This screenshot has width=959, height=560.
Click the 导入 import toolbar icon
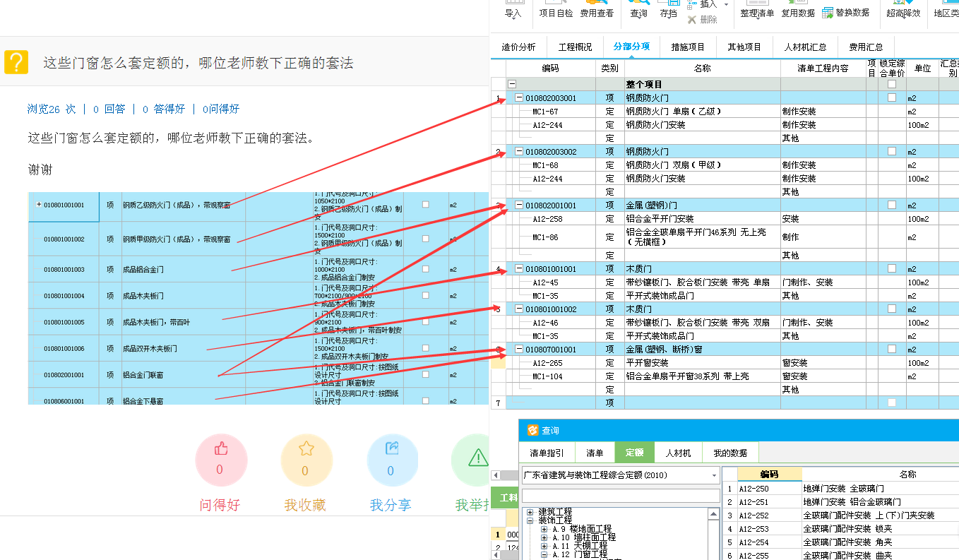513,10
